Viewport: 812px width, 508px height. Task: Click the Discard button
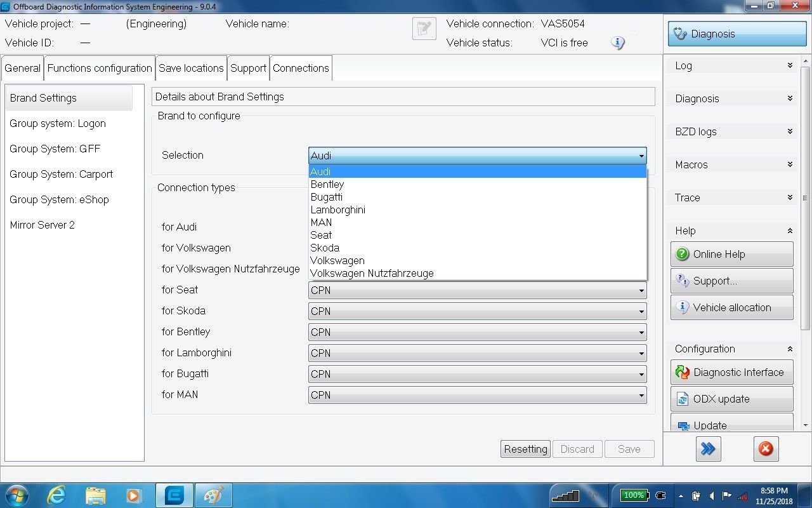coord(577,449)
